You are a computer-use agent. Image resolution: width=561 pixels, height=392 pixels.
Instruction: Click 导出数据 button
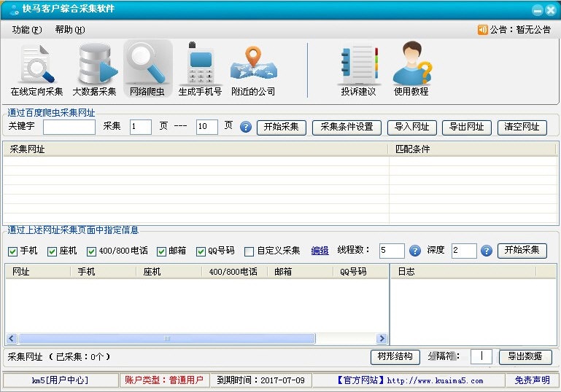[525, 356]
